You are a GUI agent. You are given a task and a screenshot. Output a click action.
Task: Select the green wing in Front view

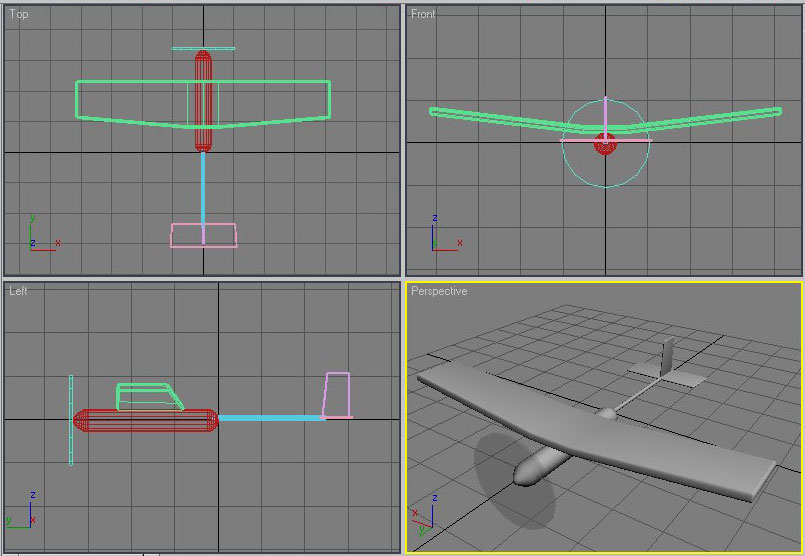coord(700,119)
